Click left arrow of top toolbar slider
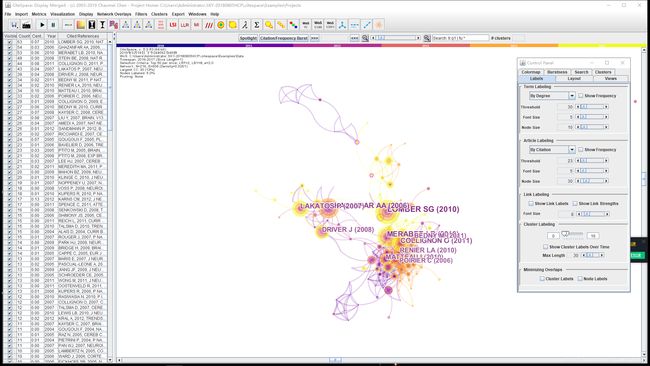650x366 pixels. [374, 38]
